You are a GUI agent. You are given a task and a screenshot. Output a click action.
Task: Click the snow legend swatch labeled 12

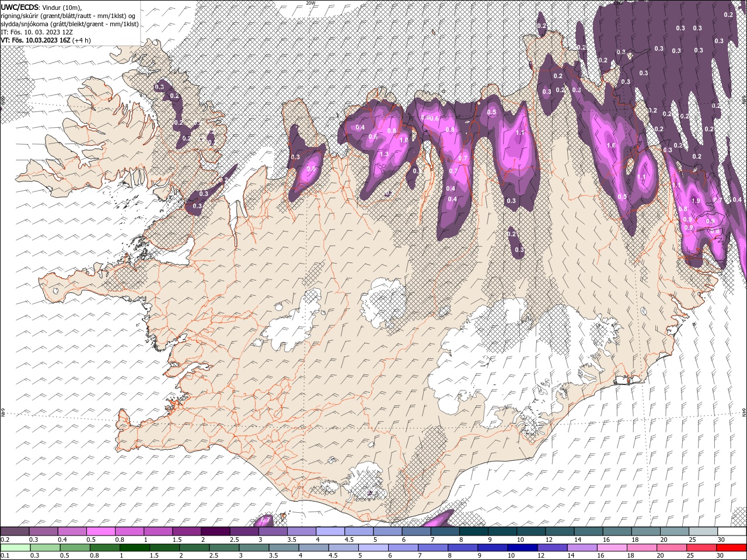[560, 531]
